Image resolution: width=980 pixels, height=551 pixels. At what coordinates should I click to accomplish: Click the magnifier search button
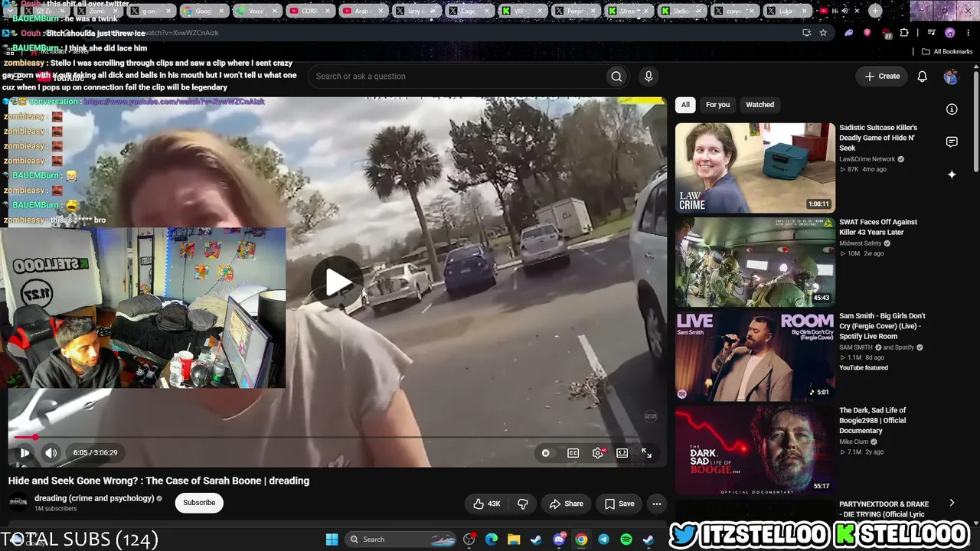[616, 77]
